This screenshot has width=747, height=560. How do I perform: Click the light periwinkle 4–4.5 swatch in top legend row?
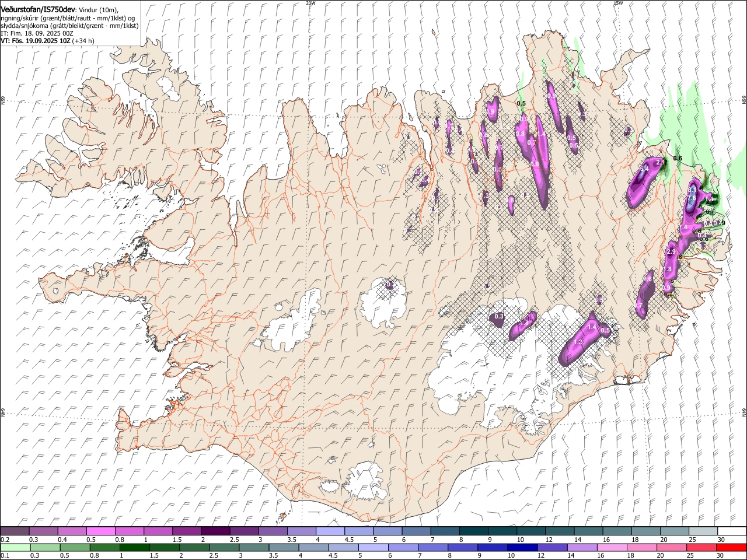coord(330,531)
